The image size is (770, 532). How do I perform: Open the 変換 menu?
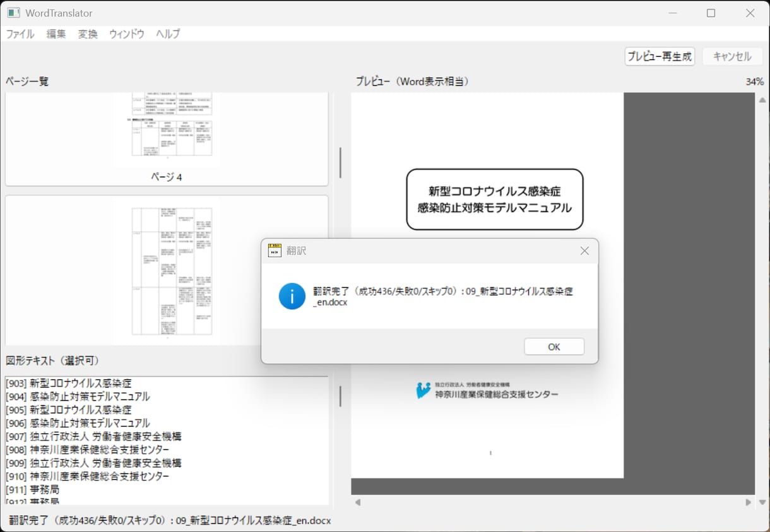pyautogui.click(x=88, y=34)
